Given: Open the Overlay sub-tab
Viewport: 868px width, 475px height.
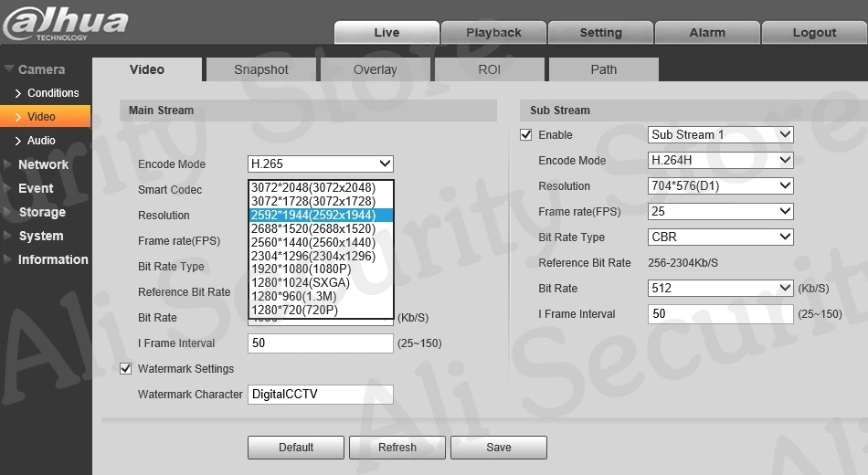Looking at the screenshot, I should 375,69.
